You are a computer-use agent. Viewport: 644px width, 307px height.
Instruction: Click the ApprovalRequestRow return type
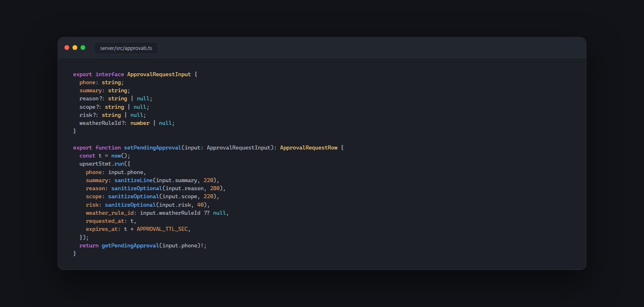pyautogui.click(x=309, y=147)
